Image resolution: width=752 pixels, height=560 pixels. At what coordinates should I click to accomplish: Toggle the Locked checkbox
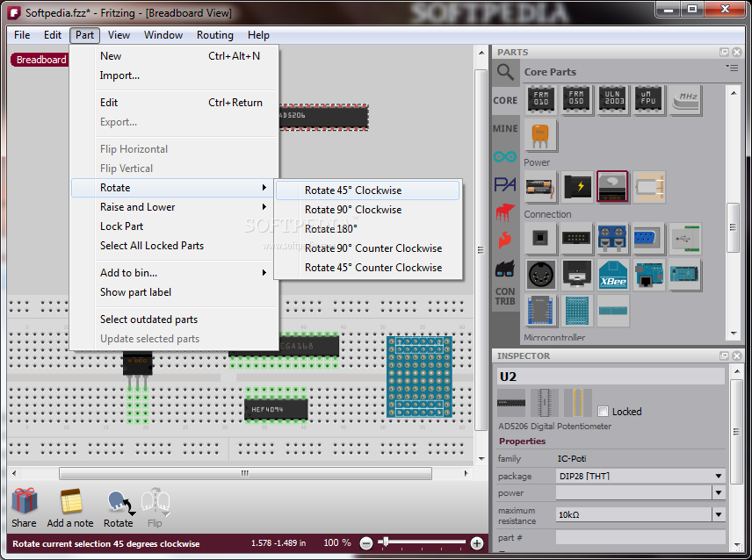(x=604, y=412)
